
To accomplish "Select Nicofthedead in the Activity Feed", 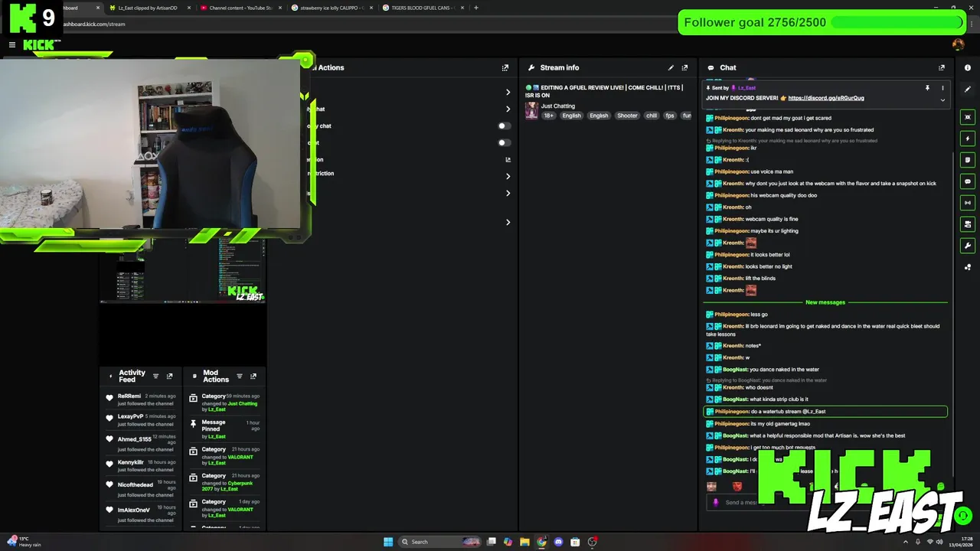I will (x=135, y=484).
